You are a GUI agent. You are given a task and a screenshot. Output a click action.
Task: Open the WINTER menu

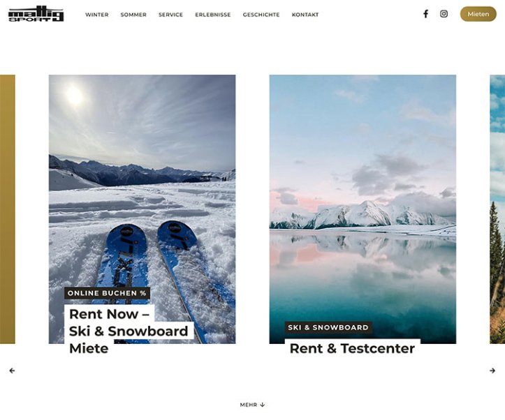(x=97, y=15)
